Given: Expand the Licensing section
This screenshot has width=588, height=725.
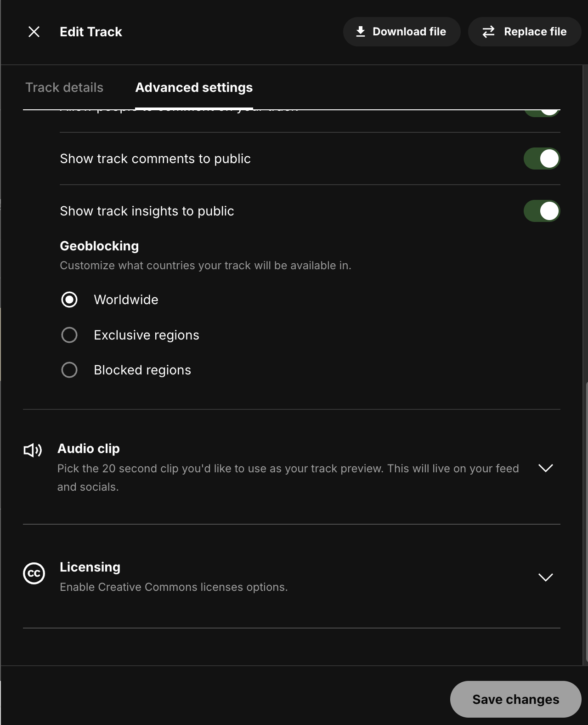Looking at the screenshot, I should click(x=546, y=578).
